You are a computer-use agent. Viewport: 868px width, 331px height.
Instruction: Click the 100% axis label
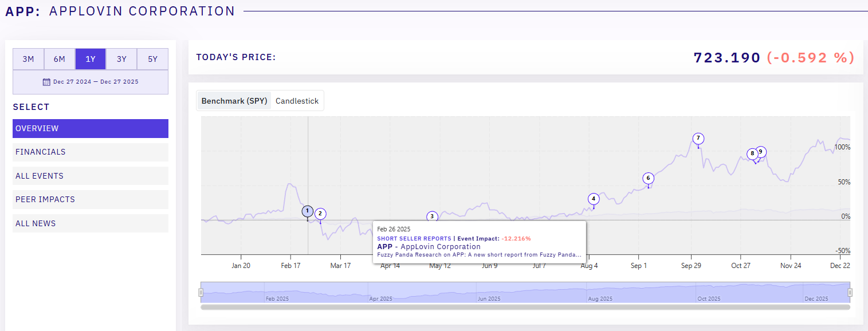pyautogui.click(x=843, y=147)
